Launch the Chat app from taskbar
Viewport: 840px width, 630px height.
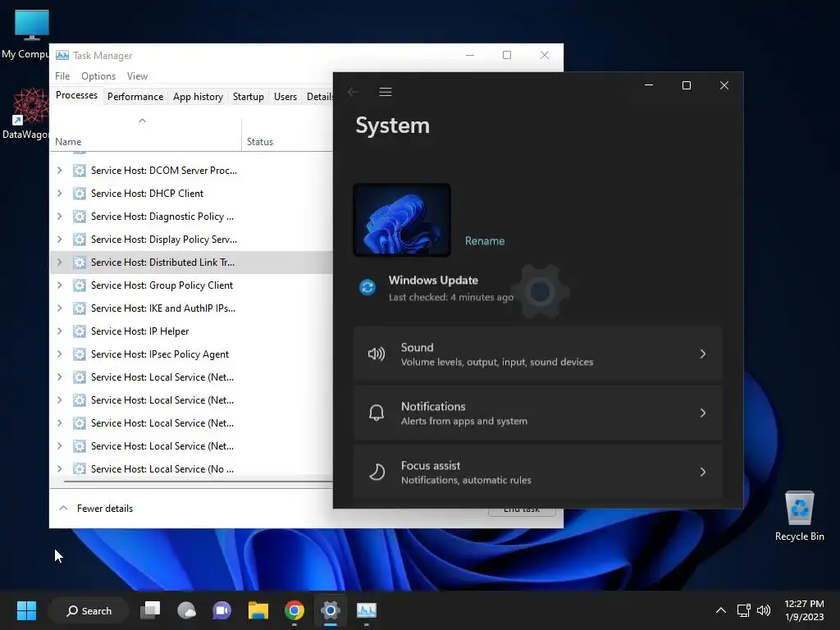(221, 610)
